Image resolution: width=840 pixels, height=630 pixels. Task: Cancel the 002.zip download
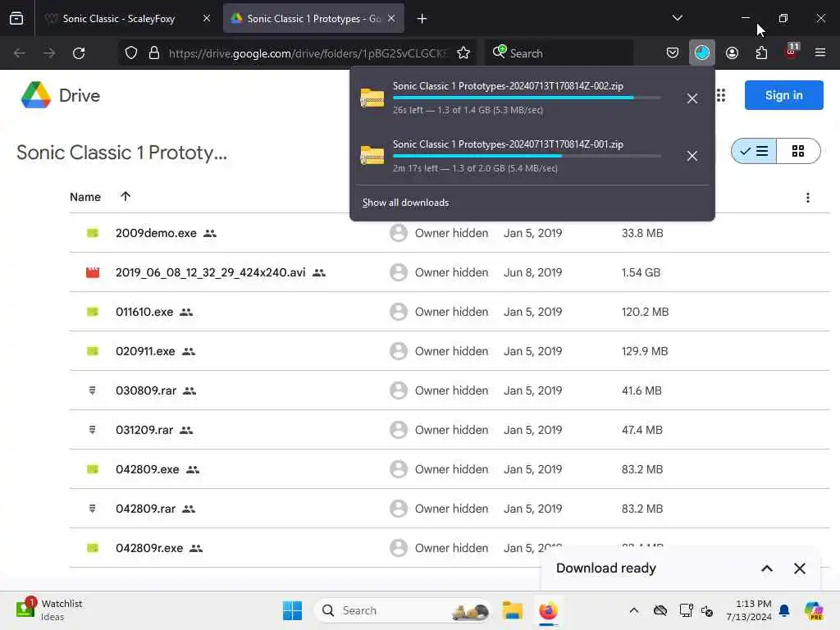pyautogui.click(x=692, y=98)
